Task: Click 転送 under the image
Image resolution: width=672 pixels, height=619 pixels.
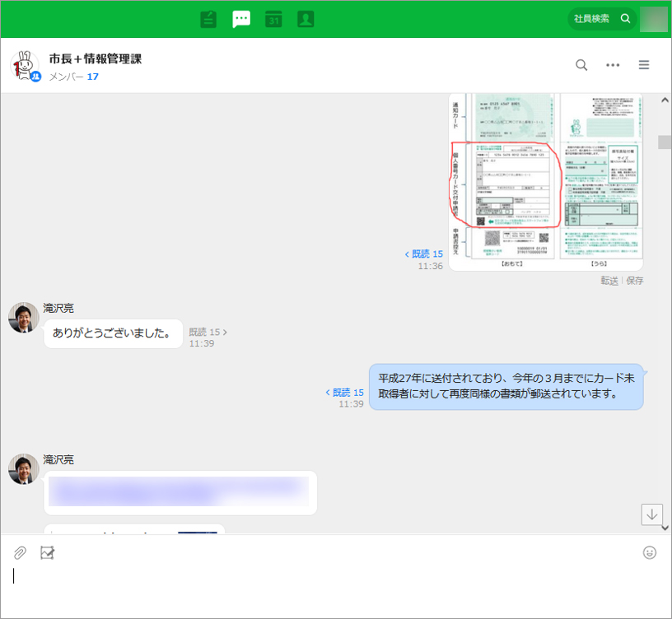Action: point(609,281)
